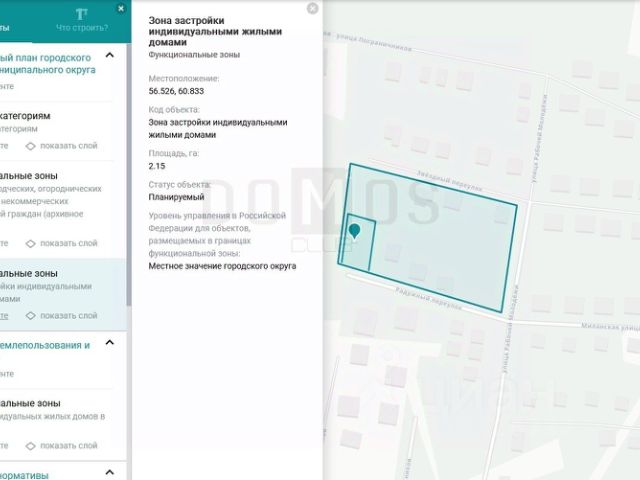Close the zone info panel

pyautogui.click(x=312, y=8)
